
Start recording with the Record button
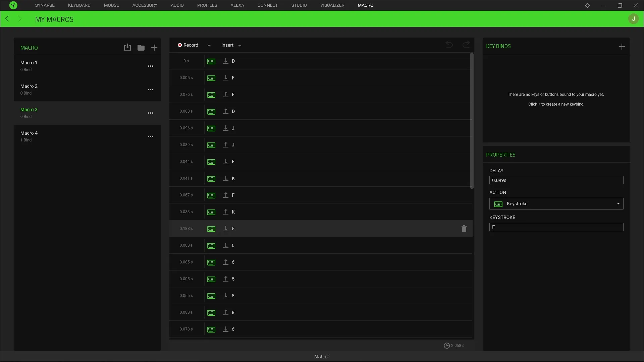[189, 45]
